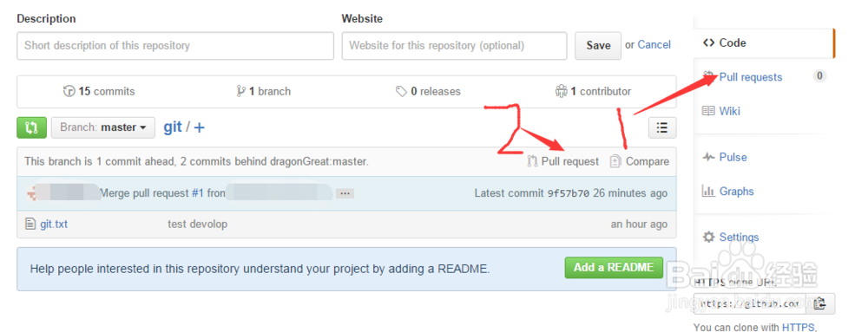868x332 pixels.
Task: Open the Wiki sidebar item
Action: coord(730,111)
